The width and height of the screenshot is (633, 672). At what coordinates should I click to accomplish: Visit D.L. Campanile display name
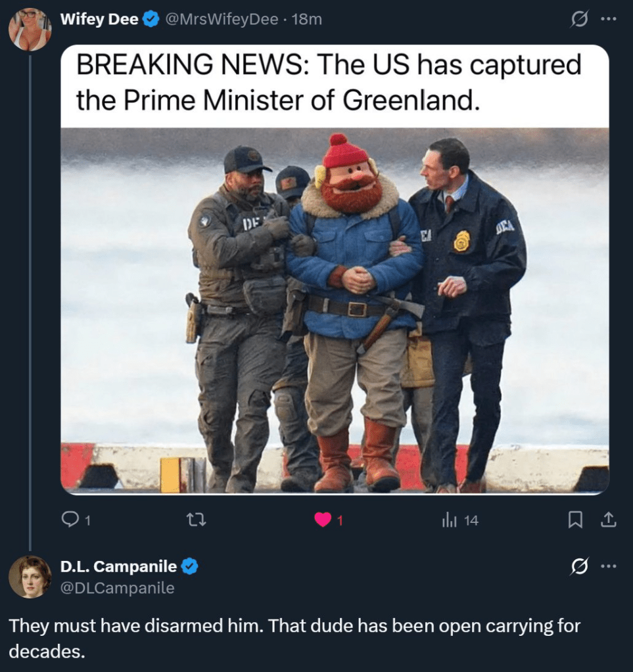tap(119, 566)
